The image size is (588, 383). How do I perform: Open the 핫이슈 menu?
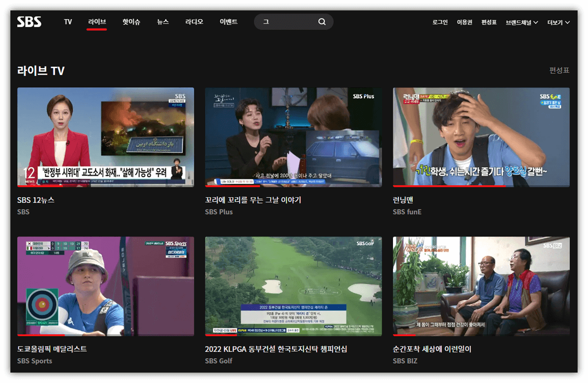coord(131,22)
